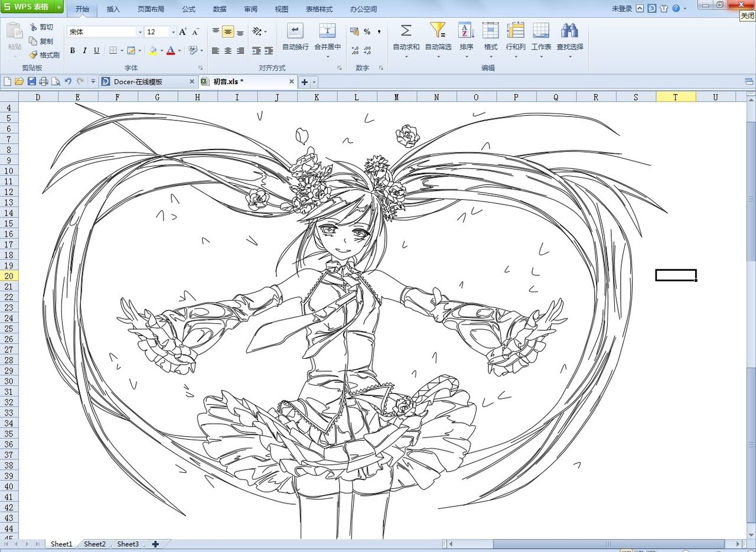Viewport: 756px width, 552px height.
Task: Open Print Preview magnifier page icon
Action: tap(56, 82)
